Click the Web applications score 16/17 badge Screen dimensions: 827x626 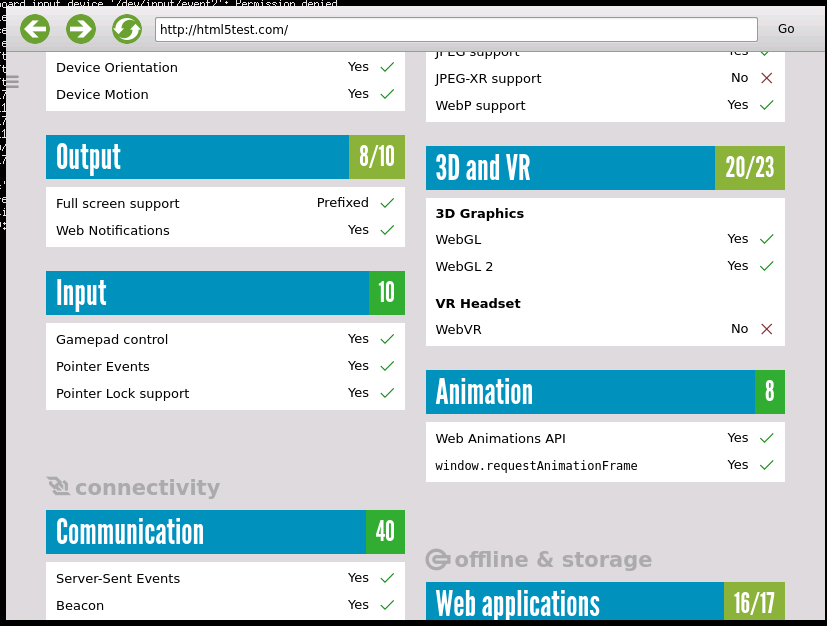click(x=754, y=601)
